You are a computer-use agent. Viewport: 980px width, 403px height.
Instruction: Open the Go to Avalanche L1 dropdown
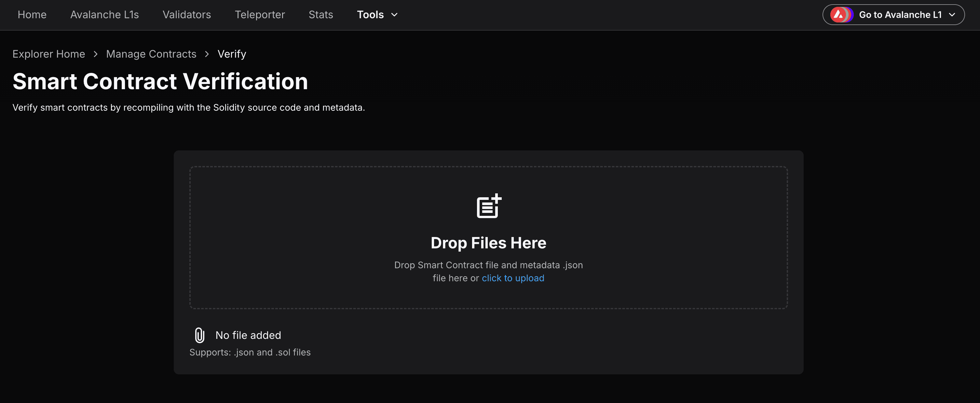[899, 15]
